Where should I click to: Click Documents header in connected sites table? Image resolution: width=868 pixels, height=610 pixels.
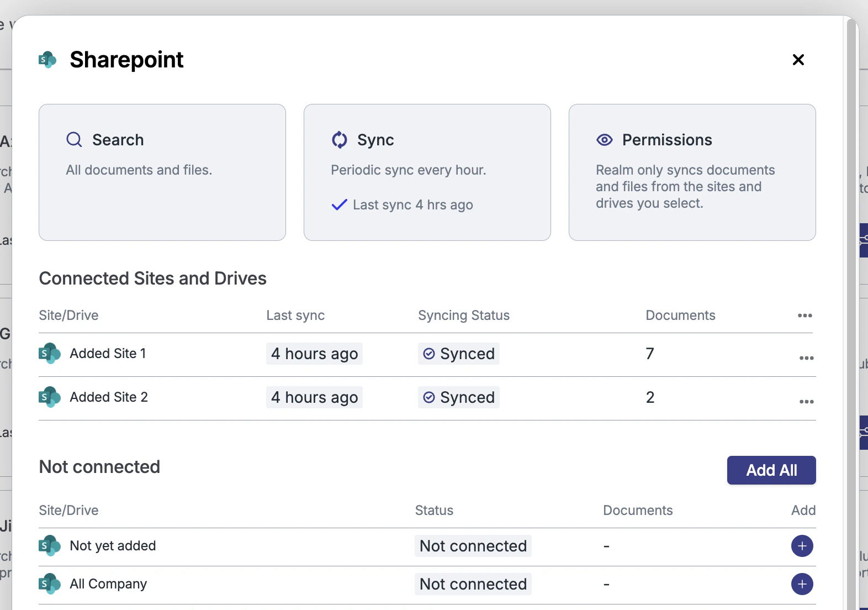tap(680, 315)
